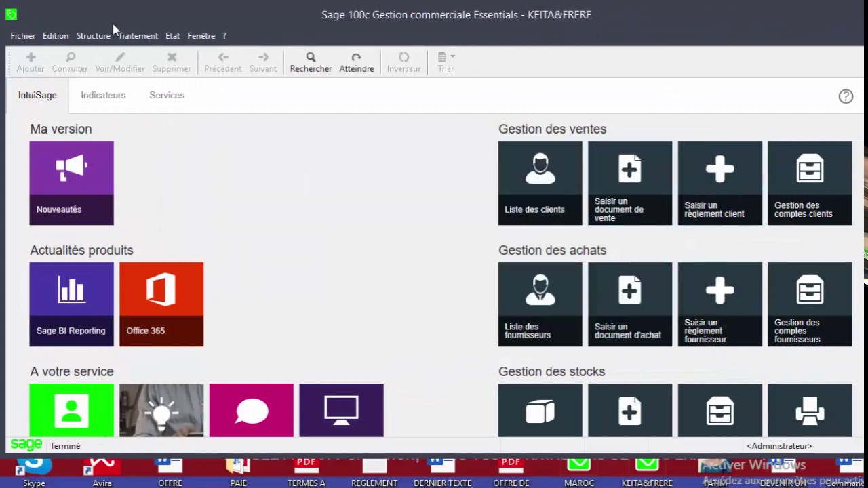Open the pink chat bubble tile

[251, 410]
